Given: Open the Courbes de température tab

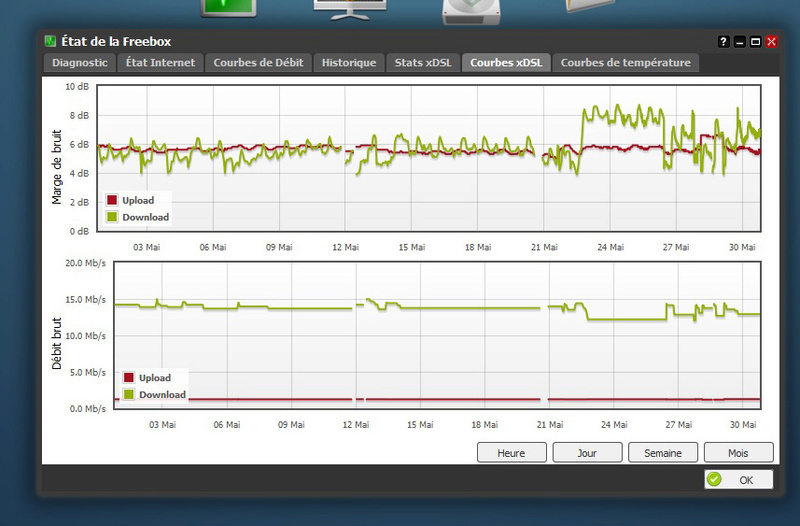Looking at the screenshot, I should point(626,63).
